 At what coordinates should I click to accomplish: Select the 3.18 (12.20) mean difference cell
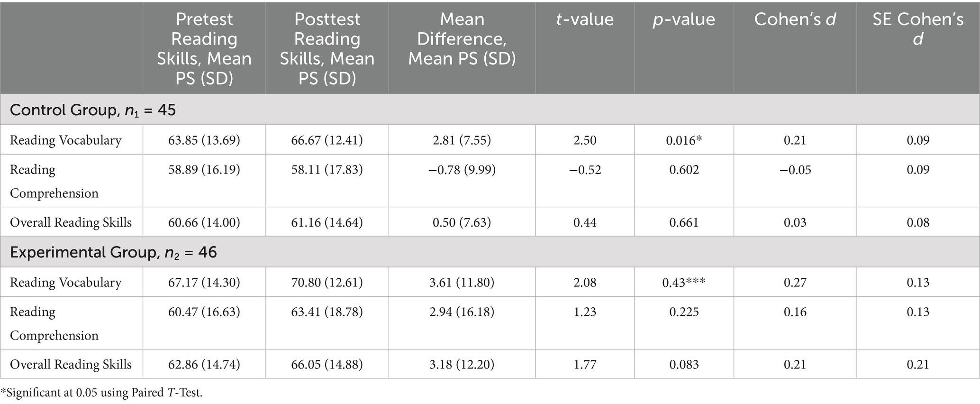(x=462, y=365)
